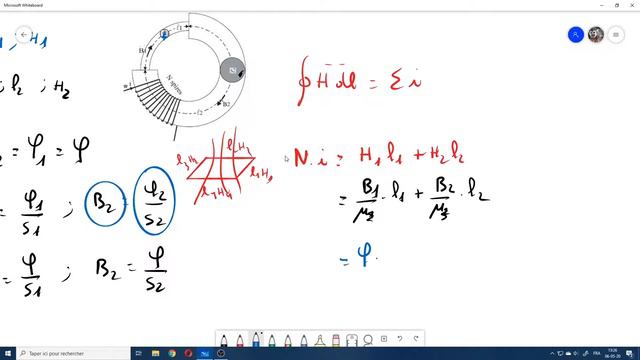The height and width of the screenshot is (360, 640).
Task: Open the volume tray icon
Action: 576,353
